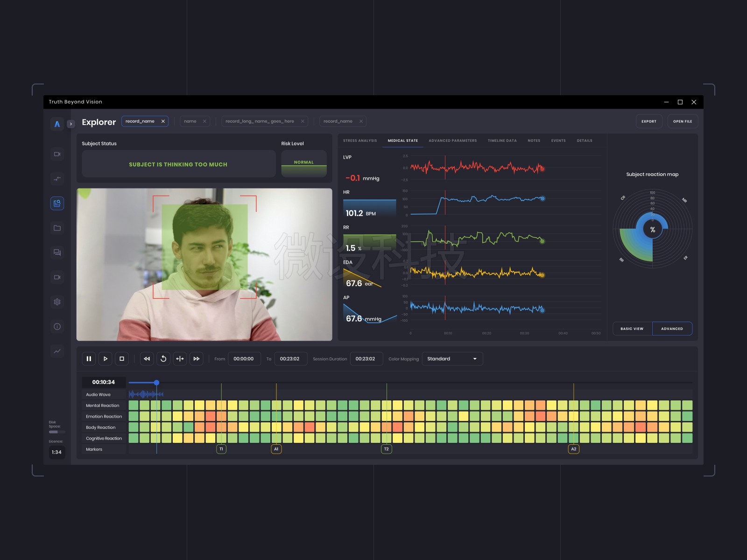Screen dimensions: 747x560
Task: Select the highlighted Explorer analysis sidebar icon
Action: tap(57, 203)
